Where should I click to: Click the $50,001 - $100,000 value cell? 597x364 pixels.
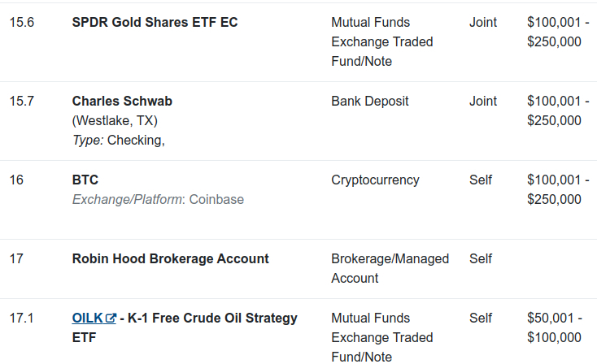click(555, 328)
